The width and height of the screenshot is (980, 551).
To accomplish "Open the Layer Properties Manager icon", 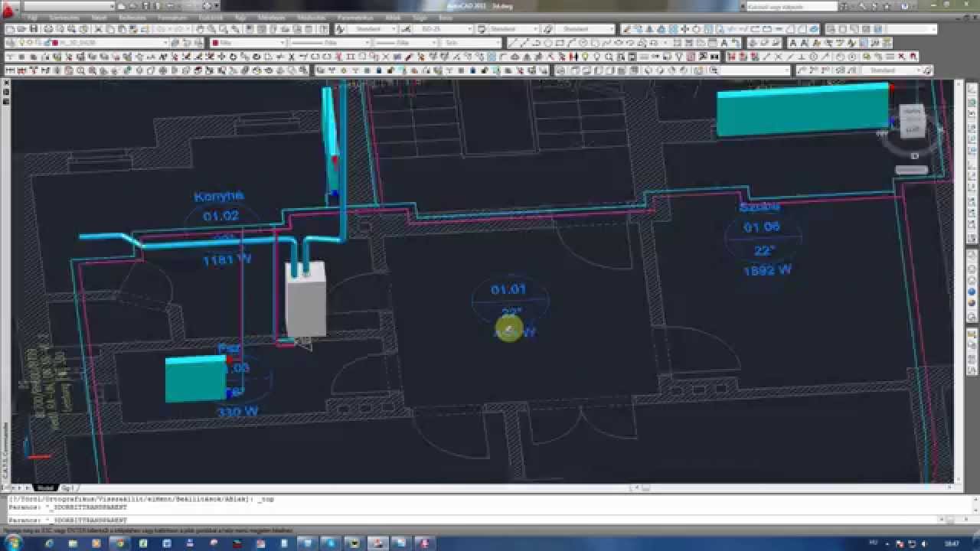I will click(x=10, y=43).
